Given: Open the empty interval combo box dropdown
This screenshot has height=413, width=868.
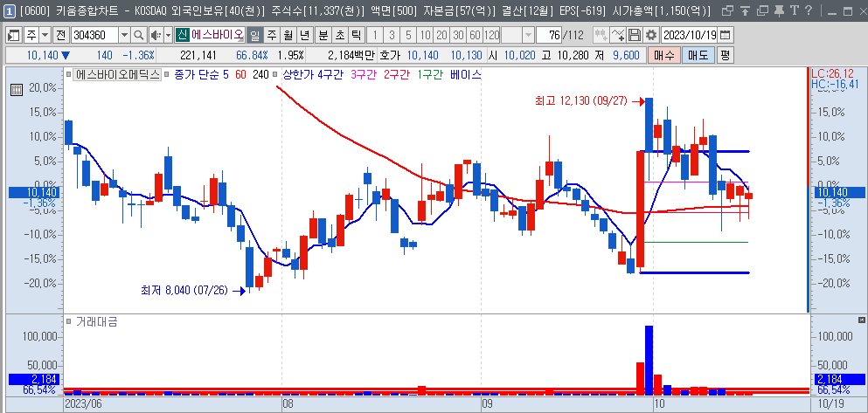Looking at the screenshot, I should (529, 36).
